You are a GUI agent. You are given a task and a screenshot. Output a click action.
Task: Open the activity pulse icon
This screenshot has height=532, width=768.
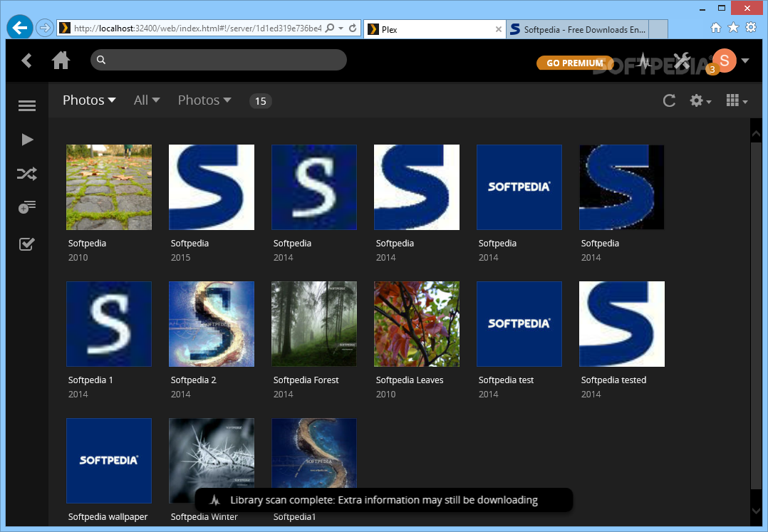click(x=645, y=61)
